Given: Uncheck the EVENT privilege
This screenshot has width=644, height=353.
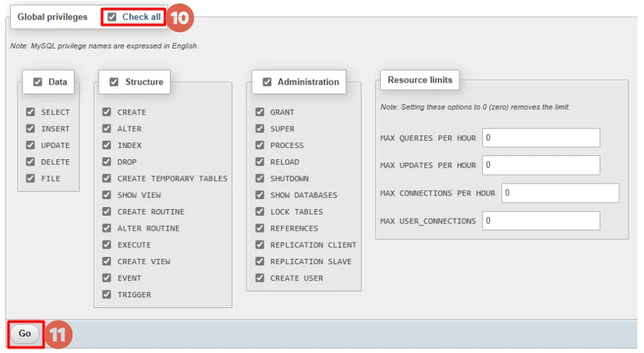Looking at the screenshot, I should point(107,278).
